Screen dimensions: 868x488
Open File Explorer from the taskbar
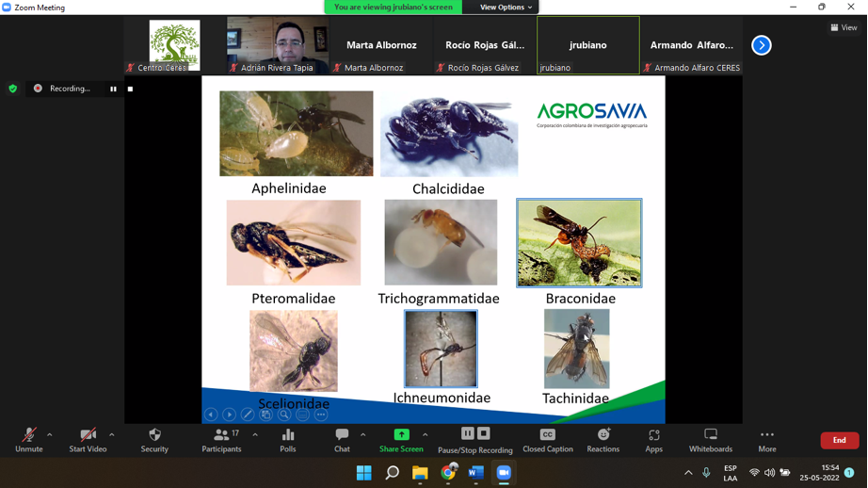coord(420,473)
